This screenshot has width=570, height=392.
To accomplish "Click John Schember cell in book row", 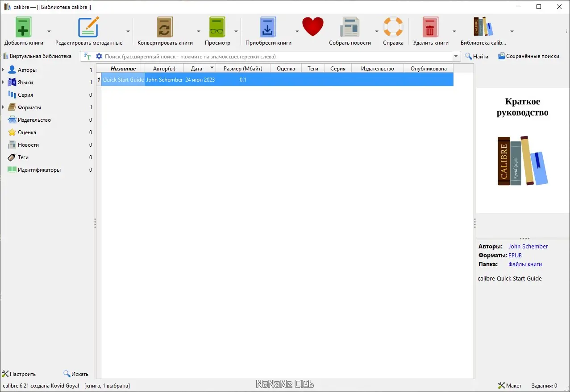I will click(x=164, y=79).
